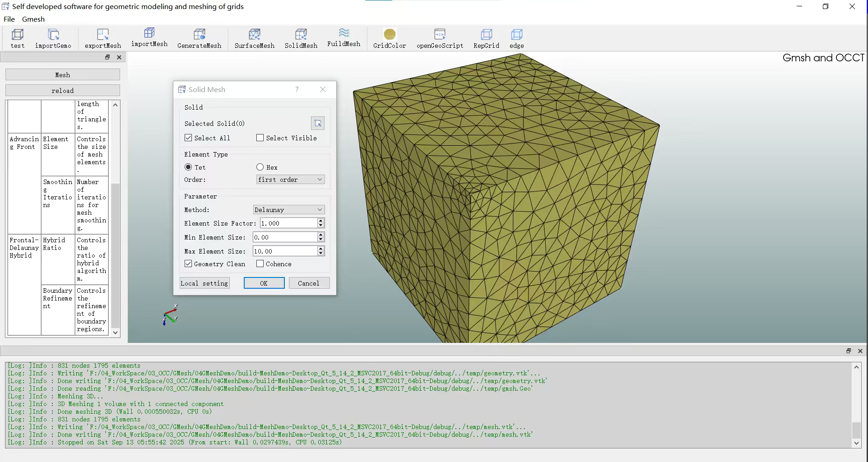Click the importGemo toolbar icon

[x=53, y=35]
